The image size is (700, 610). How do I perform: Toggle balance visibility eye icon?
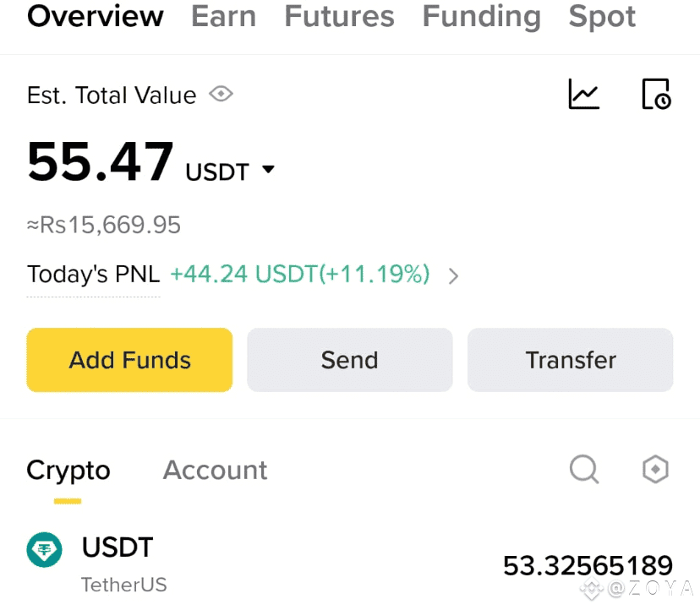tap(221, 95)
